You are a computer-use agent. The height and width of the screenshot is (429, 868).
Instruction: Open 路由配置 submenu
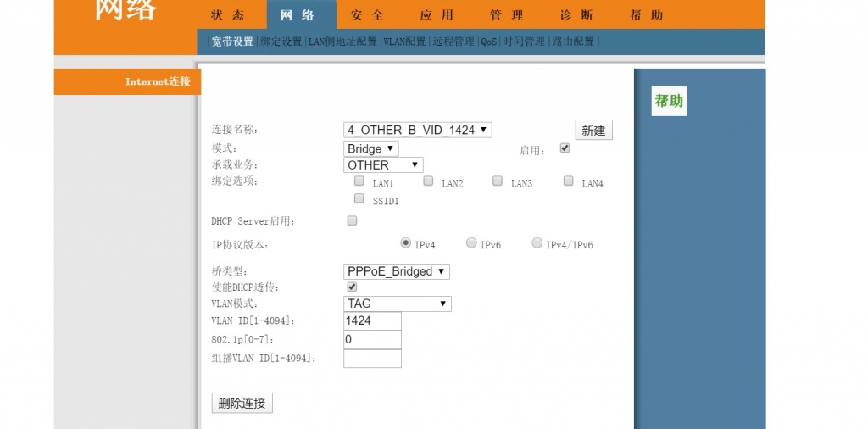(574, 42)
